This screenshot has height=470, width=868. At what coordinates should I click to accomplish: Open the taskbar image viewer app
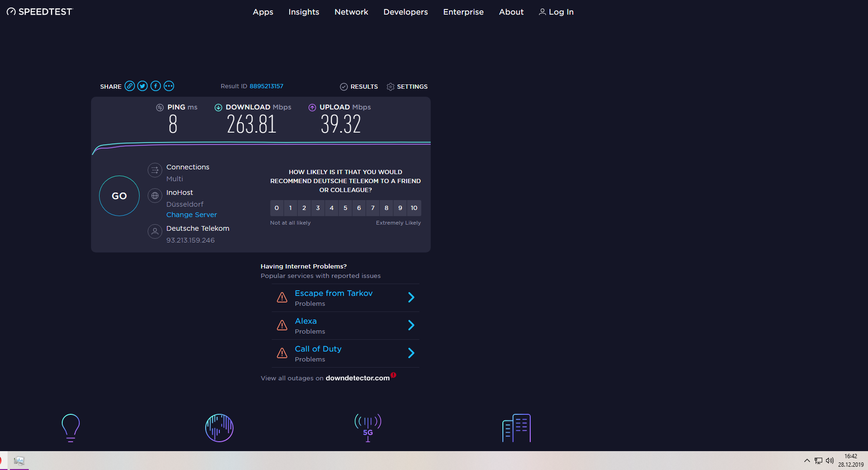click(x=19, y=461)
